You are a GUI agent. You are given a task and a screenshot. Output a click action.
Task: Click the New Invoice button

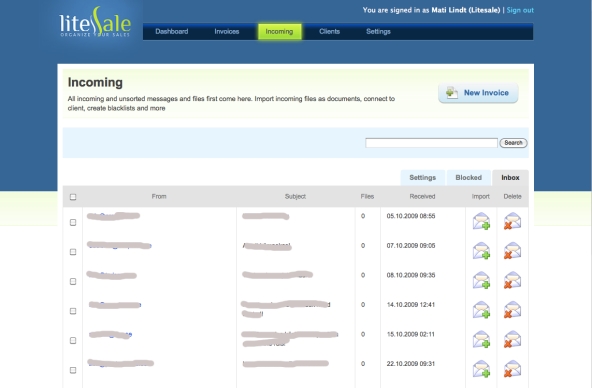coord(478,92)
